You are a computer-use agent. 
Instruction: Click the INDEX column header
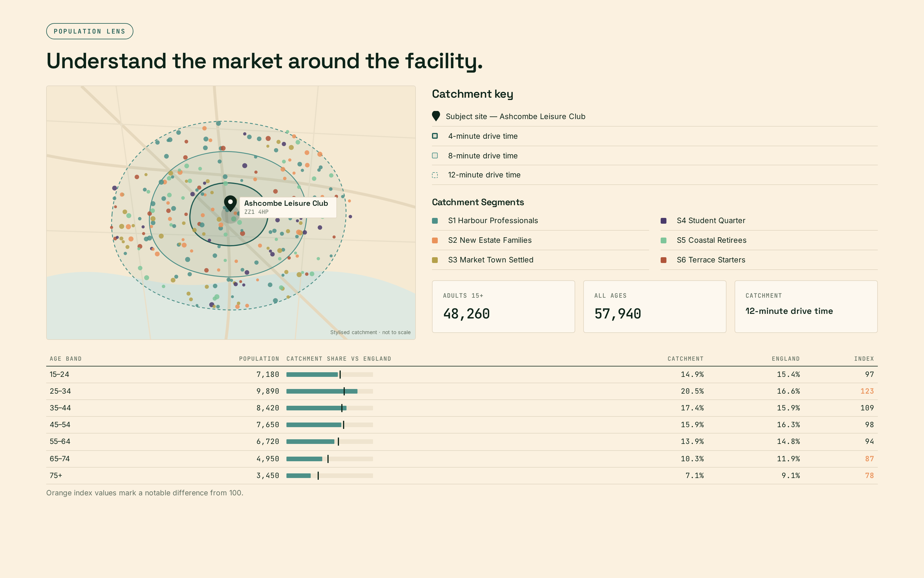click(x=864, y=359)
